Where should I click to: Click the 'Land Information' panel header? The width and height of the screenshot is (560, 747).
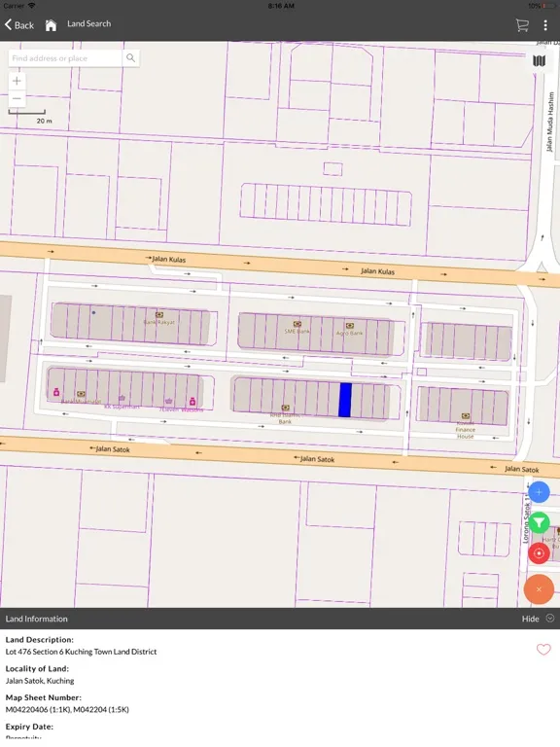[37, 619]
